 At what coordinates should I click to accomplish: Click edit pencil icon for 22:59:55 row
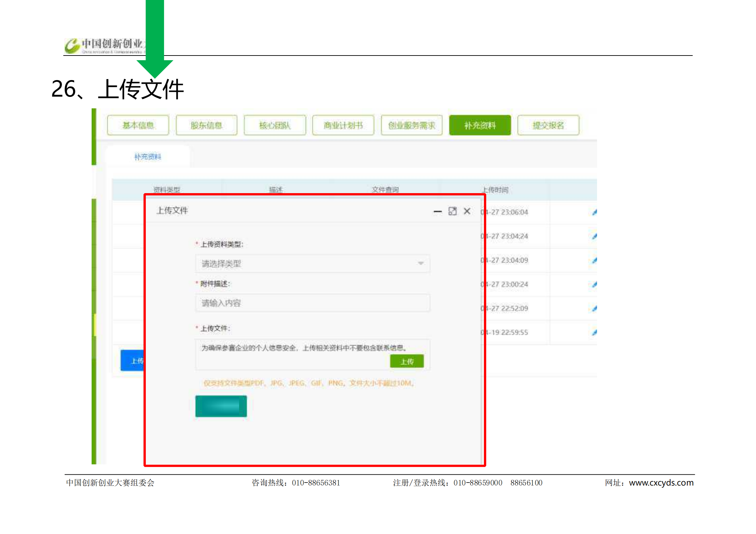click(594, 332)
